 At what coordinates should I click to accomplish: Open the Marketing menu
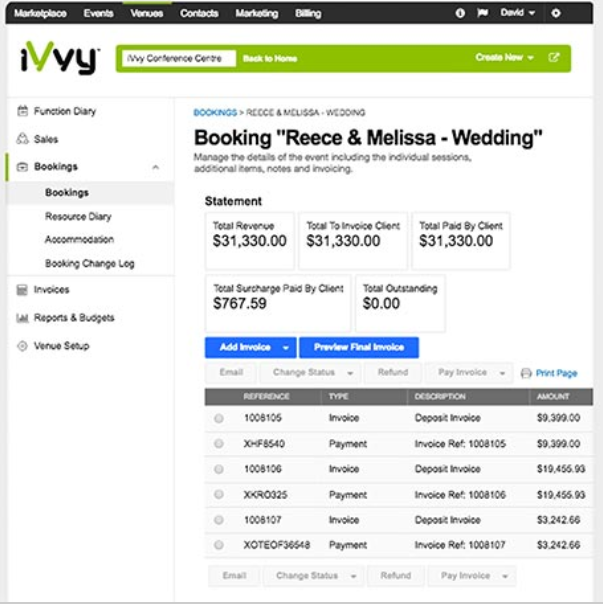click(257, 13)
